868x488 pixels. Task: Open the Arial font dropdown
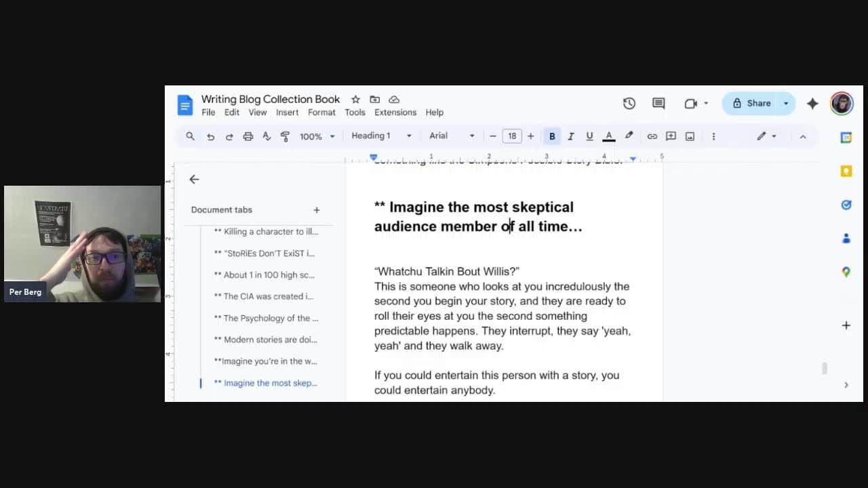click(x=452, y=136)
